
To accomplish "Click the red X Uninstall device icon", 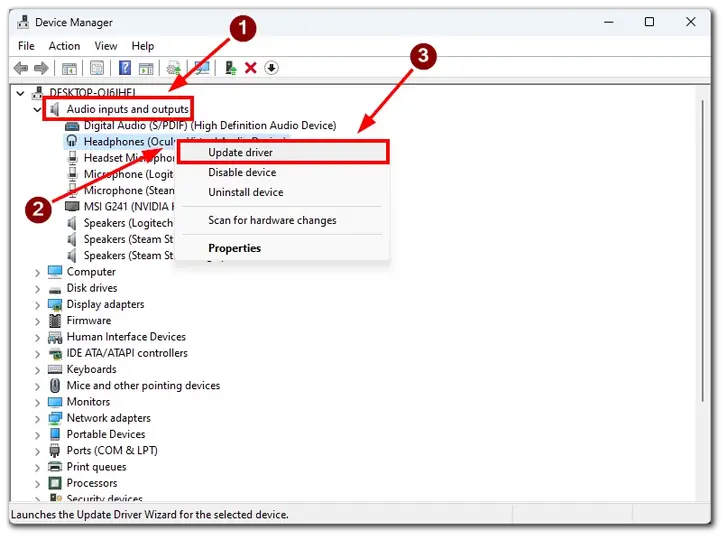I will (x=251, y=68).
